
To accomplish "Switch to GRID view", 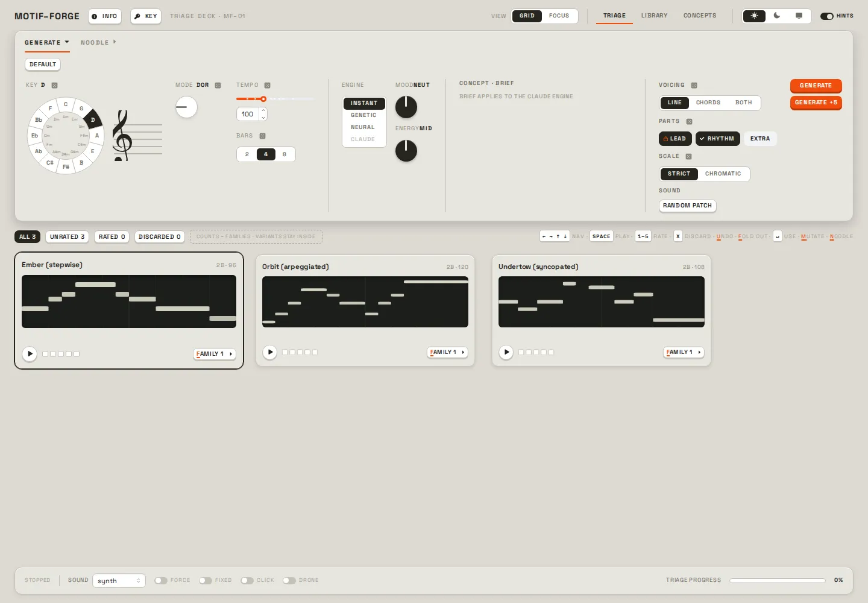I will (527, 16).
